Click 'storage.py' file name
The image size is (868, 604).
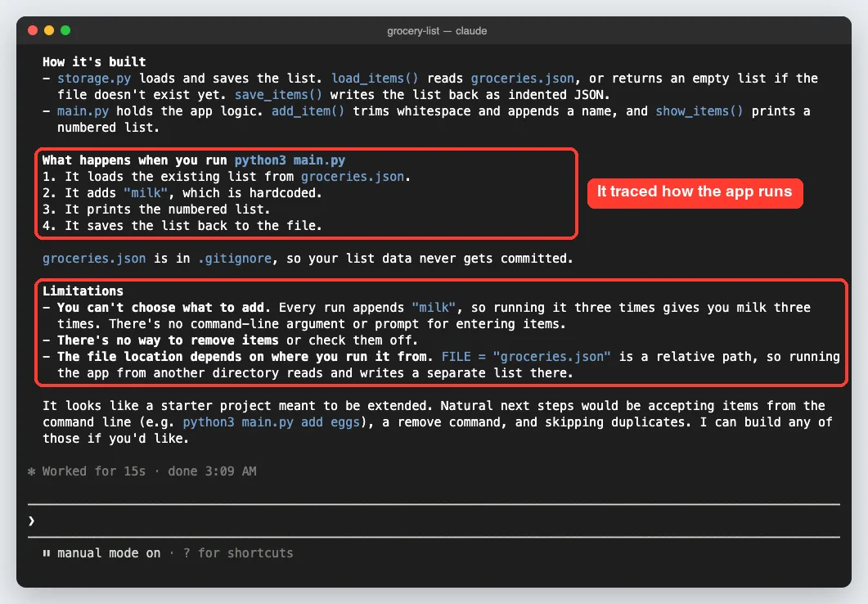(x=94, y=79)
